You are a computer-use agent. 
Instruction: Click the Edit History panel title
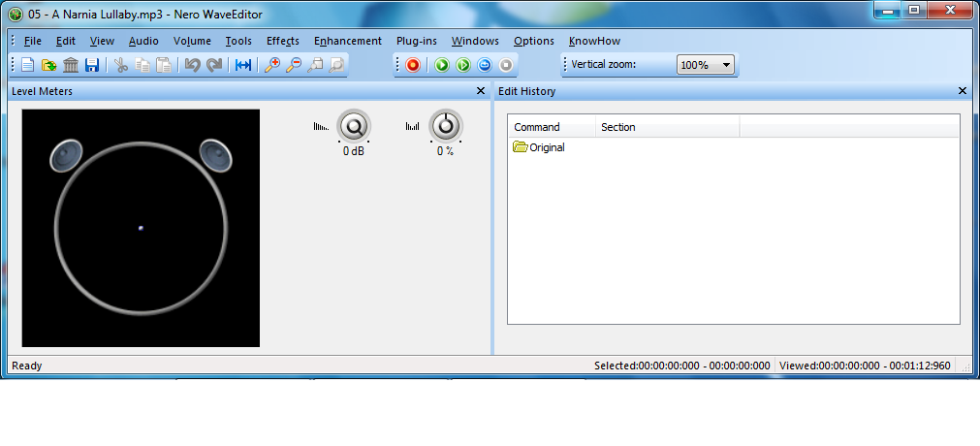526,91
